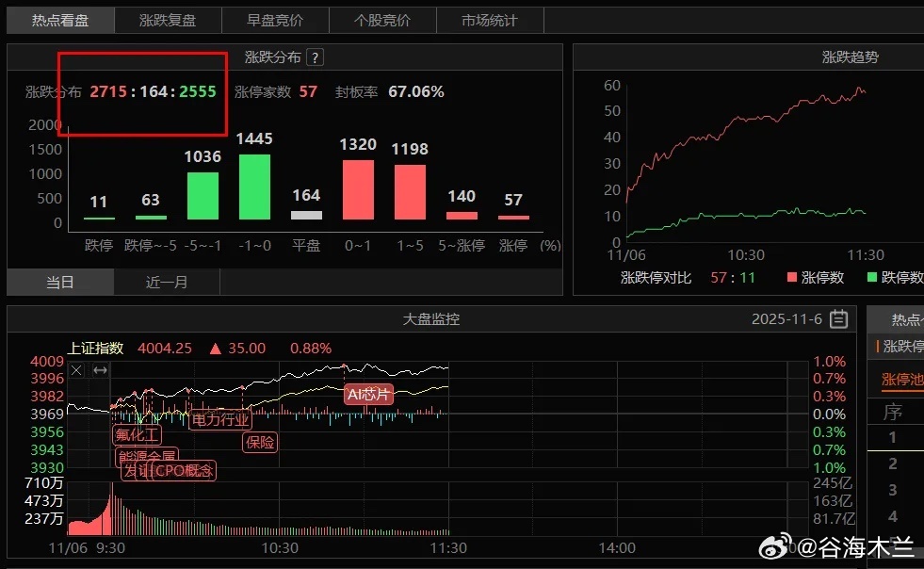Click the 164 gray 平盘 bar
The height and width of the screenshot is (569, 924).
pos(306,215)
